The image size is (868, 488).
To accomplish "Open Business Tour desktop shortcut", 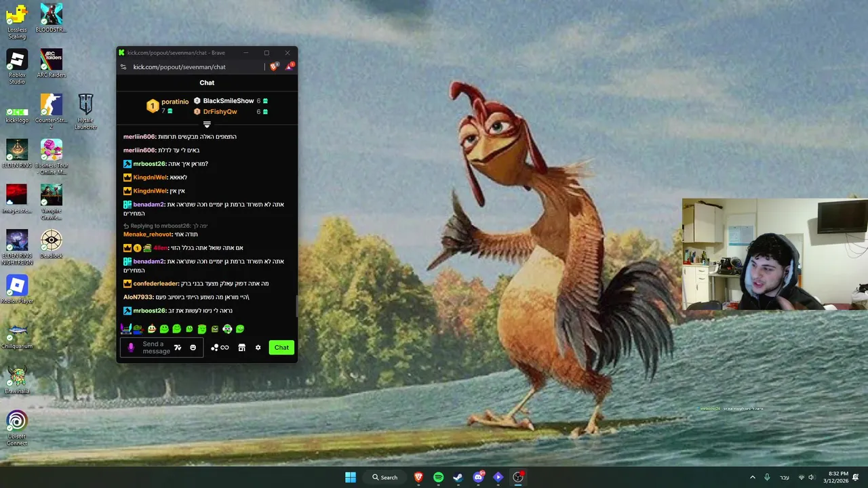I will tap(51, 157).
